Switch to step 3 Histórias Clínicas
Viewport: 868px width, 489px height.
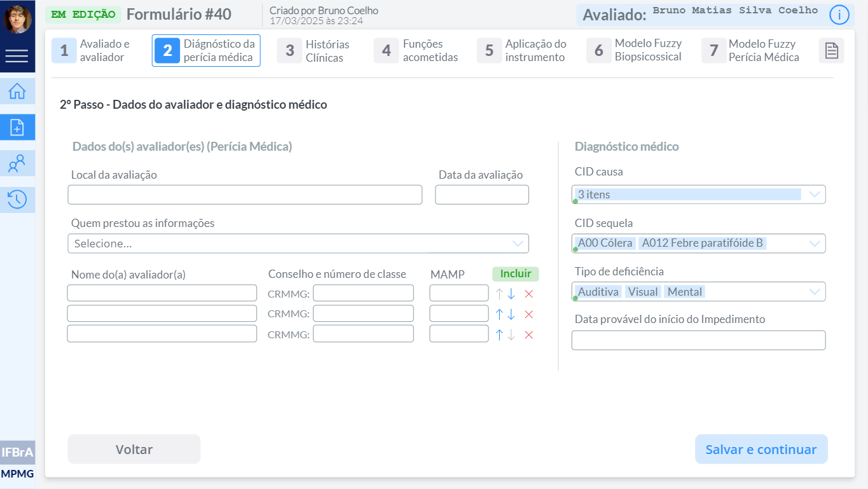(x=313, y=51)
